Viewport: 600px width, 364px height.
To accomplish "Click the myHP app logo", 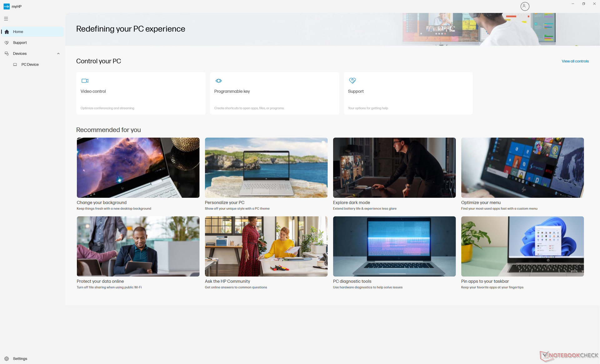I will [7, 6].
